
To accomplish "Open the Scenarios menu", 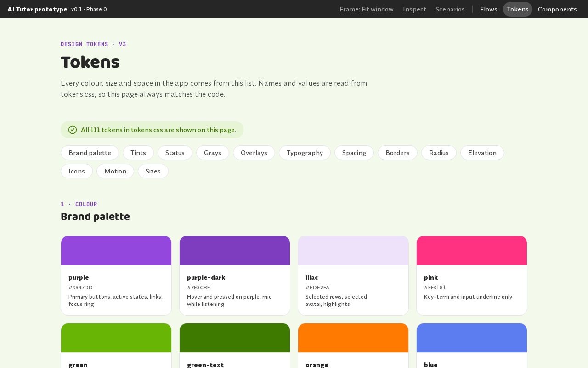I will pyautogui.click(x=450, y=9).
